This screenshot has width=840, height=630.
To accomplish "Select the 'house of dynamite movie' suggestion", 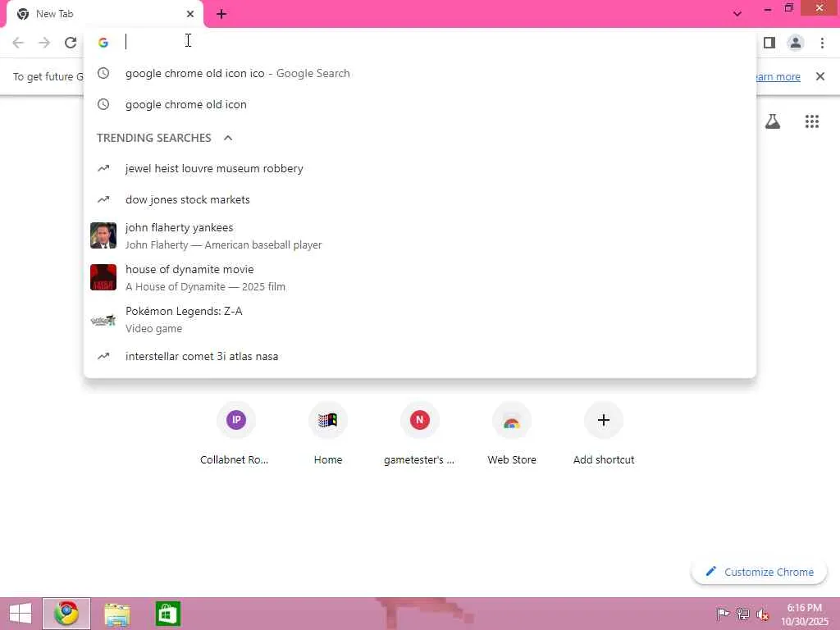I will tap(420, 277).
